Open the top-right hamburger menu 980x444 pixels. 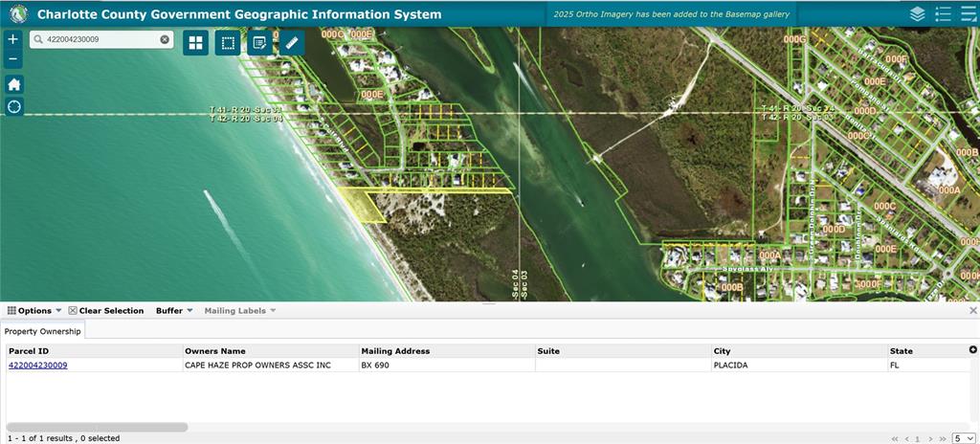[969, 14]
